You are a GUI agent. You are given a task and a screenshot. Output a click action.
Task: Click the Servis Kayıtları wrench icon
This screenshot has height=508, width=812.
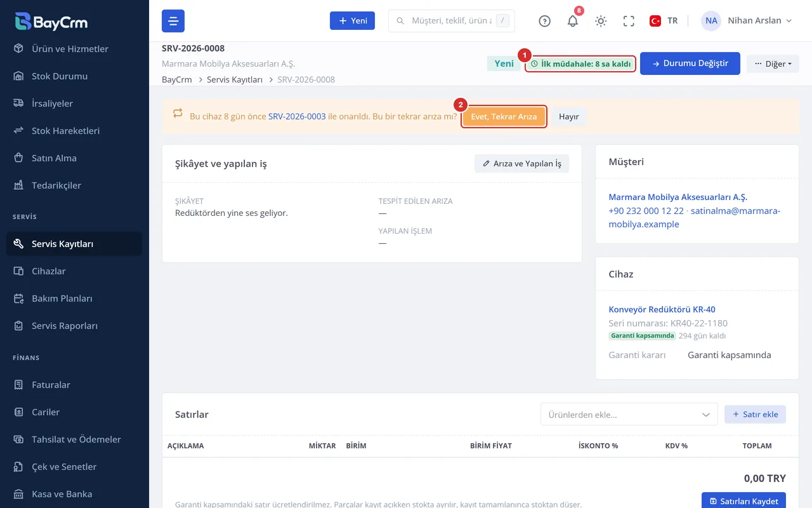19,244
